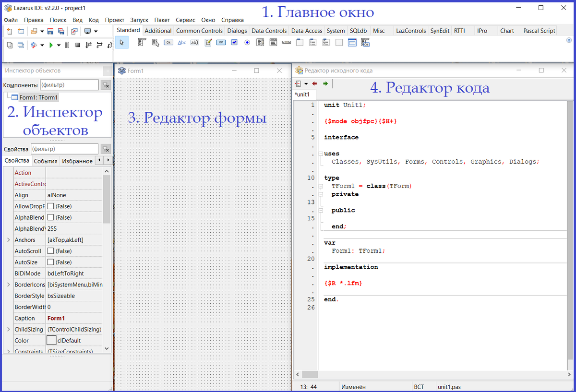
Task: Pick the TListBox component icon
Action: (x=260, y=43)
